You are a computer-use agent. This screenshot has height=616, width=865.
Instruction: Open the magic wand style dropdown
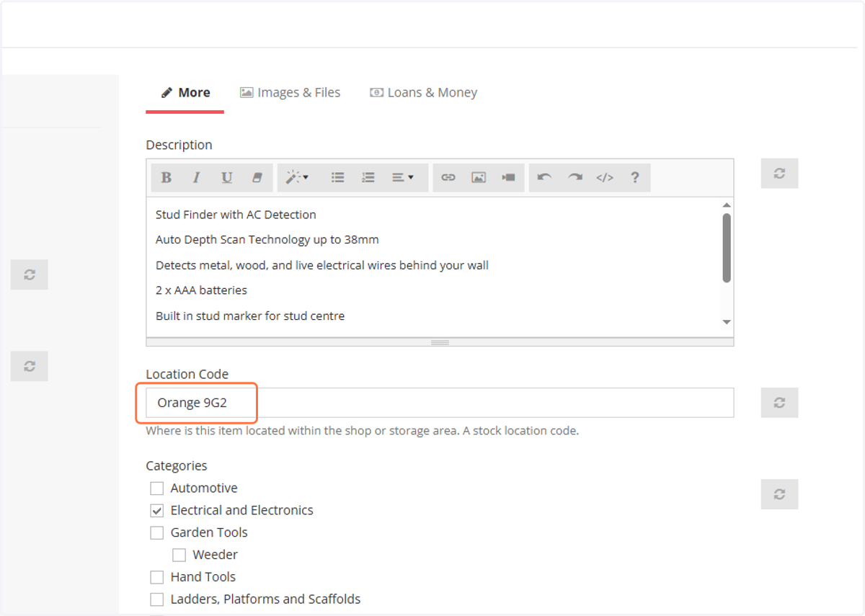point(296,177)
